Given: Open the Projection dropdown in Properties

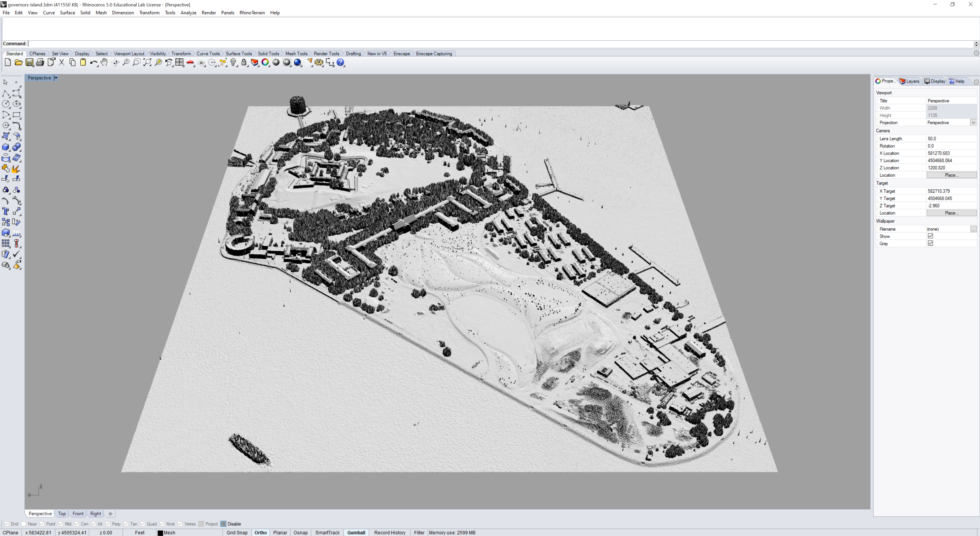Looking at the screenshot, I should (x=973, y=123).
